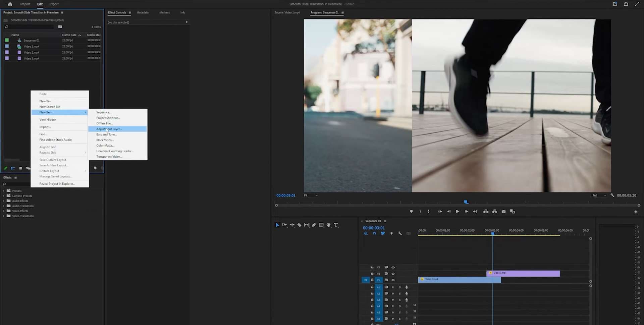
Task: Select the Type tool
Action: [336, 225]
